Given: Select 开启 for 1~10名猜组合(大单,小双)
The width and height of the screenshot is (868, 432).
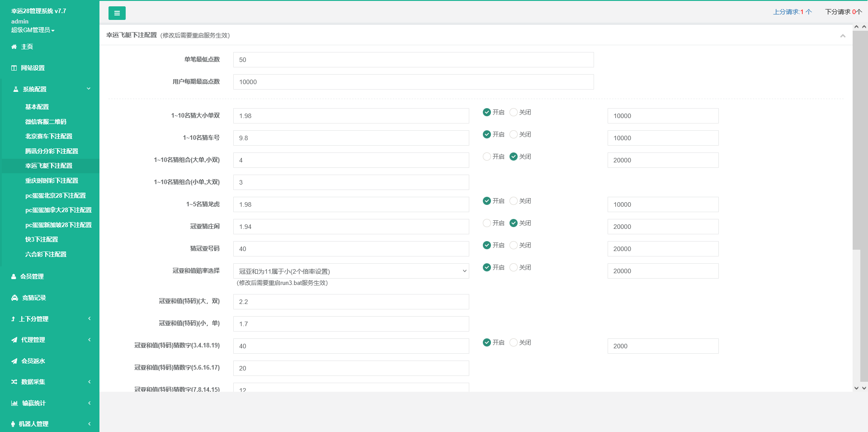Looking at the screenshot, I should (x=487, y=157).
